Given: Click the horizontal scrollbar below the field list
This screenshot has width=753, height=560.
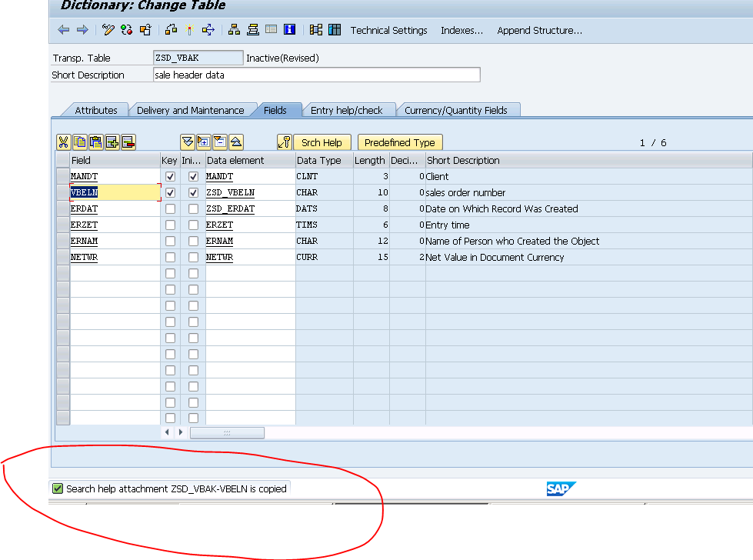Looking at the screenshot, I should point(227,432).
